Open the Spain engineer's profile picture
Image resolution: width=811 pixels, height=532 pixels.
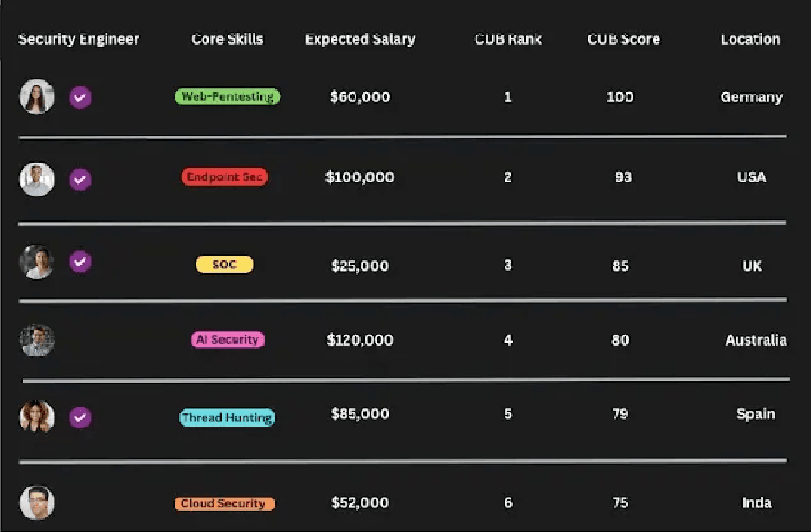(36, 417)
